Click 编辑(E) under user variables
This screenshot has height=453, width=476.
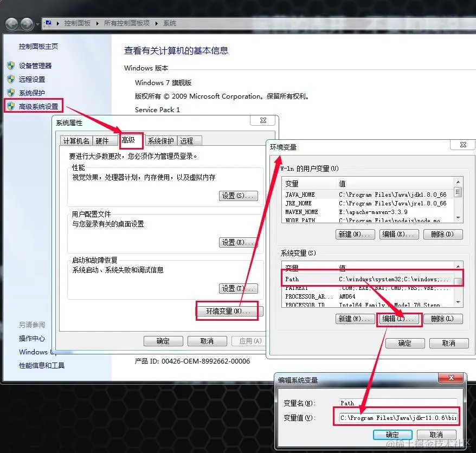pos(399,234)
